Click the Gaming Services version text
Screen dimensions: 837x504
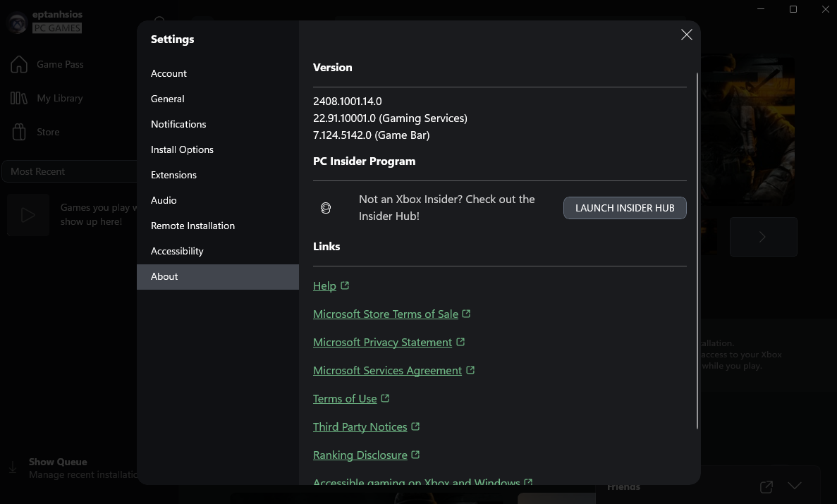390,118
